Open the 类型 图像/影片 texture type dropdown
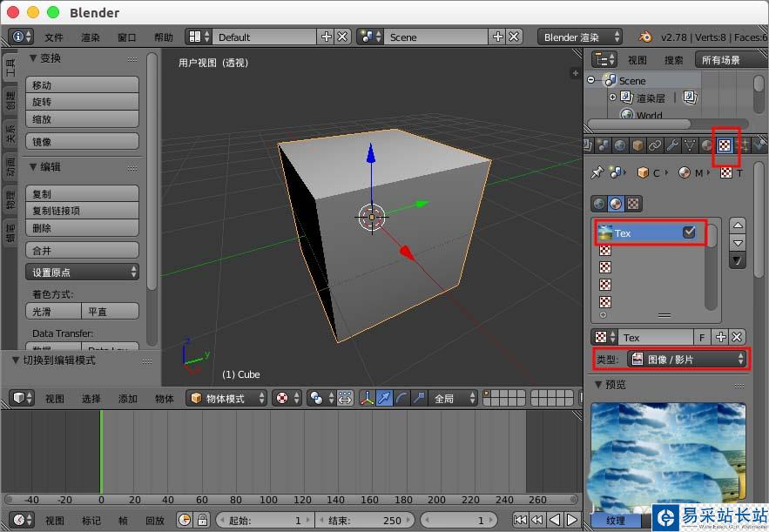The width and height of the screenshot is (769, 532). [x=687, y=359]
